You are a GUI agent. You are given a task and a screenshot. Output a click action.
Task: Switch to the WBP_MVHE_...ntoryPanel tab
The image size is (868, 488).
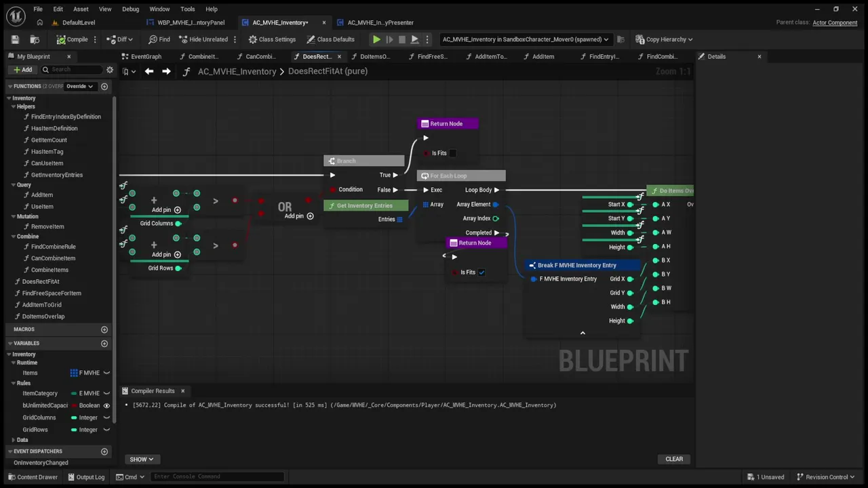pyautogui.click(x=191, y=22)
